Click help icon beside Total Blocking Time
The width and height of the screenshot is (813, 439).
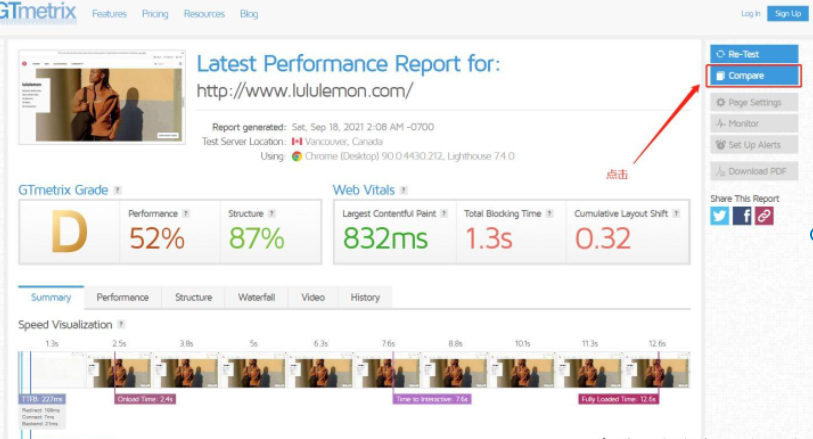click(x=549, y=214)
